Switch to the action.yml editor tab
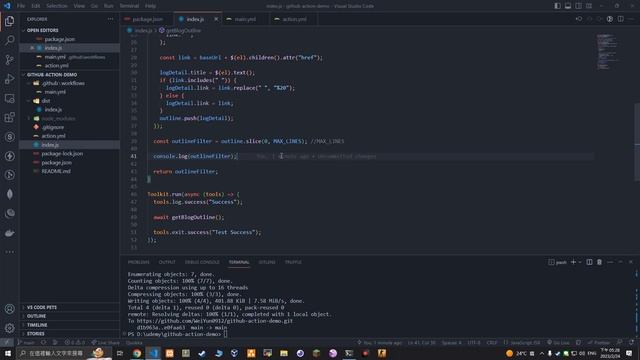 coord(294,19)
